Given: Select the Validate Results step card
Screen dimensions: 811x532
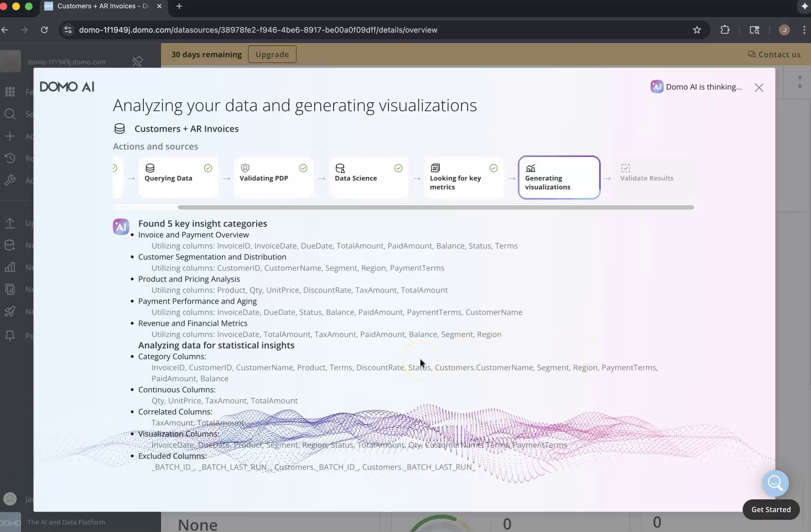Looking at the screenshot, I should 654,177.
